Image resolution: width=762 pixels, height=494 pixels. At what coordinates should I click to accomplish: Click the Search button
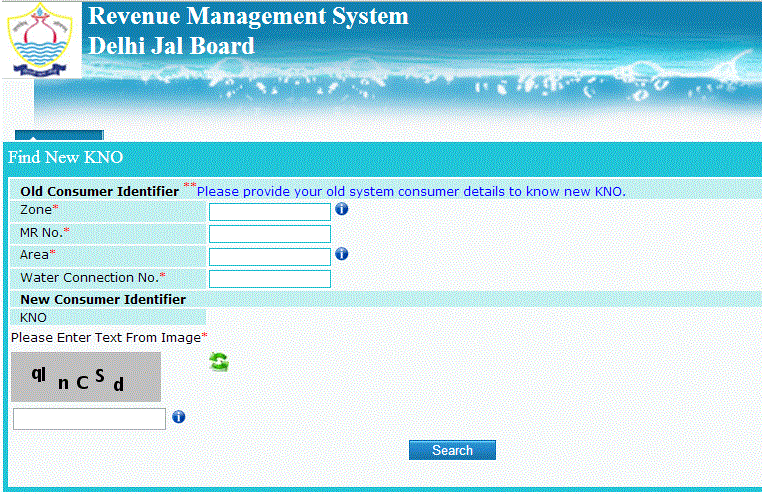click(452, 450)
